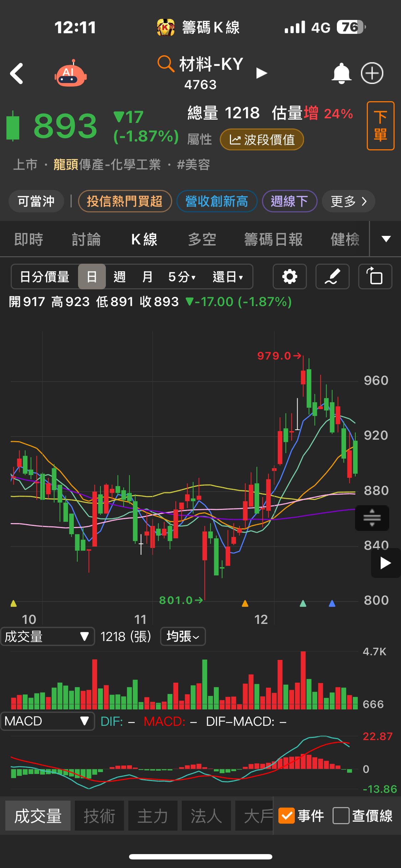Tap 總量 1218 volume text

pos(223,113)
